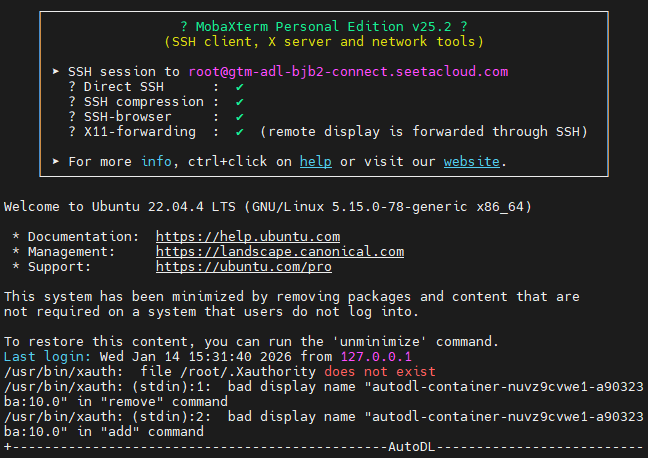Open https://landscape.canonical.com management link
The height and width of the screenshot is (458, 648).
[280, 252]
